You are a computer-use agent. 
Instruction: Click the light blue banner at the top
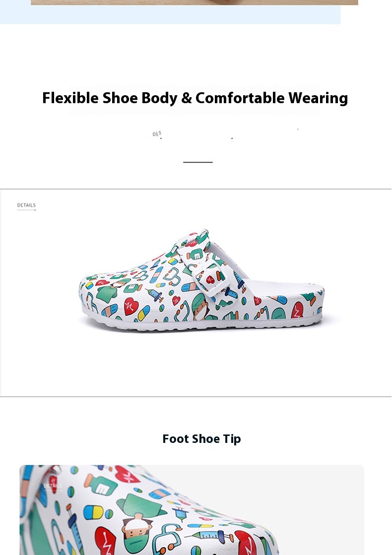click(x=170, y=15)
